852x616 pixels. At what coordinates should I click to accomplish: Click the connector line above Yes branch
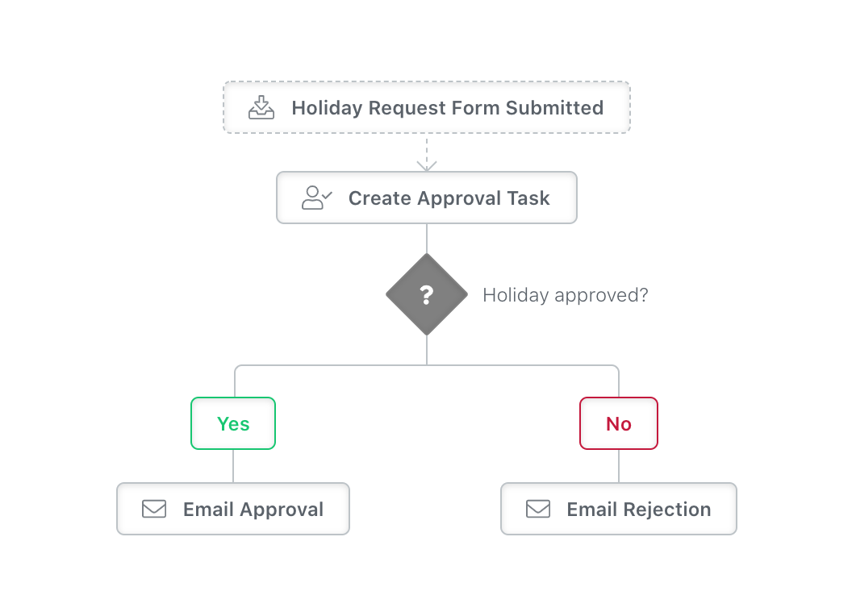coord(235,381)
